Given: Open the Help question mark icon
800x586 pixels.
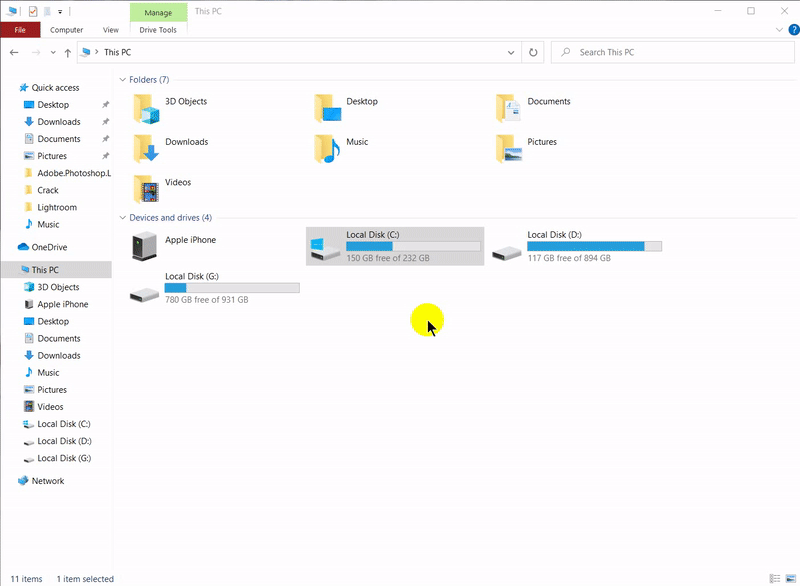Looking at the screenshot, I should coord(794,30).
